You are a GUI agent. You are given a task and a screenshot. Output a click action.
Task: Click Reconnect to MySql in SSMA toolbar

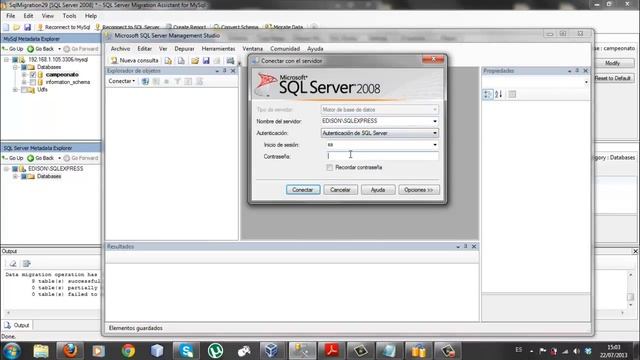63,27
